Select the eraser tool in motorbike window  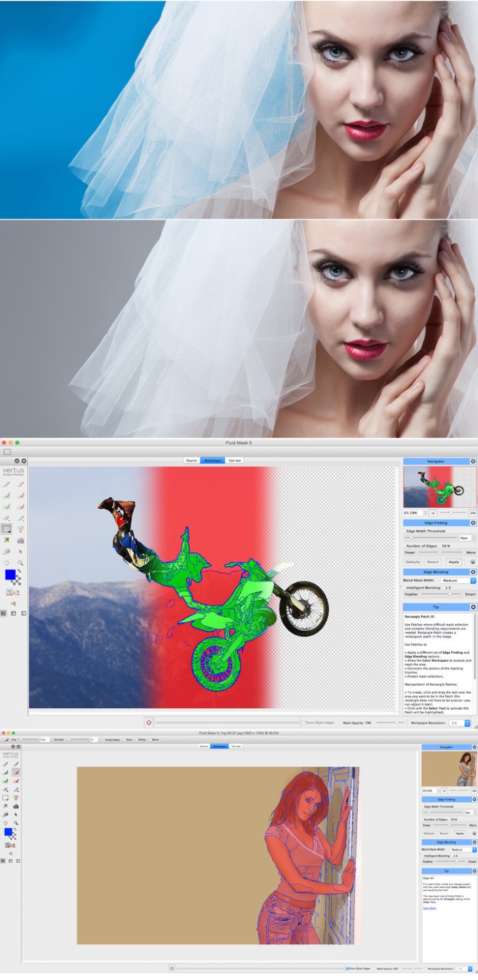[6, 518]
